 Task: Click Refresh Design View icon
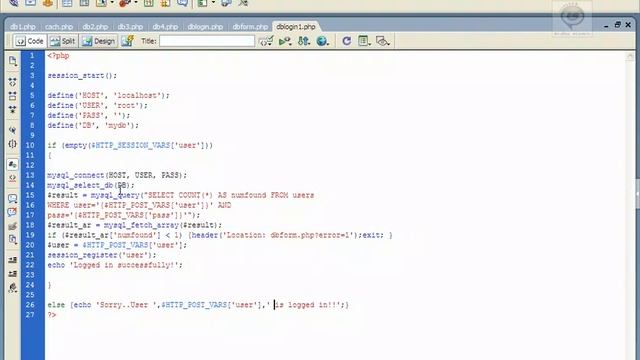point(347,41)
